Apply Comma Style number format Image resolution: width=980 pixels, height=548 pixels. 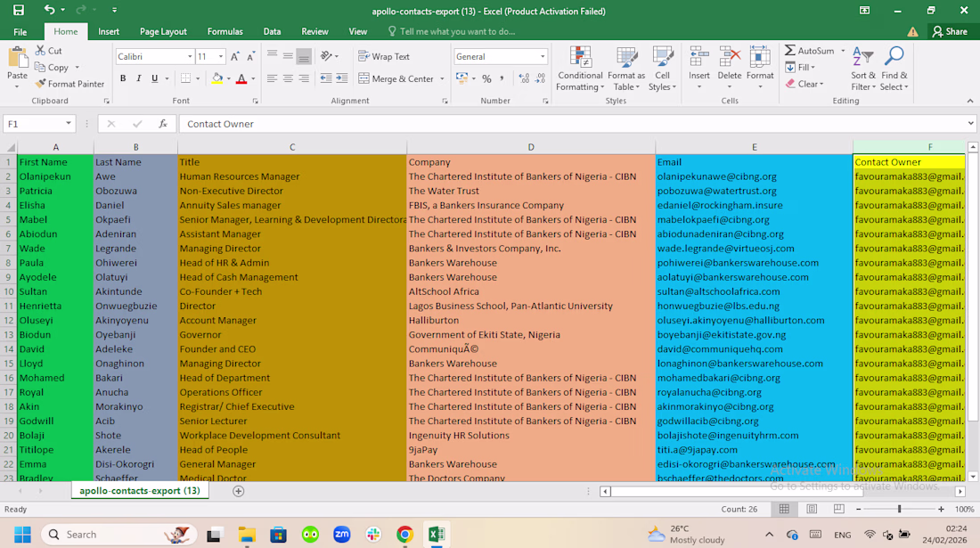502,78
